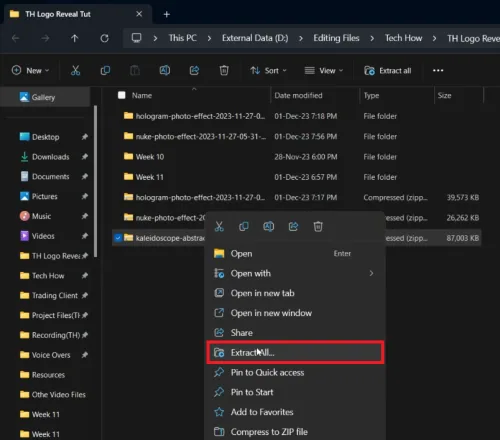Click the Extract all toolbar button

pyautogui.click(x=388, y=71)
